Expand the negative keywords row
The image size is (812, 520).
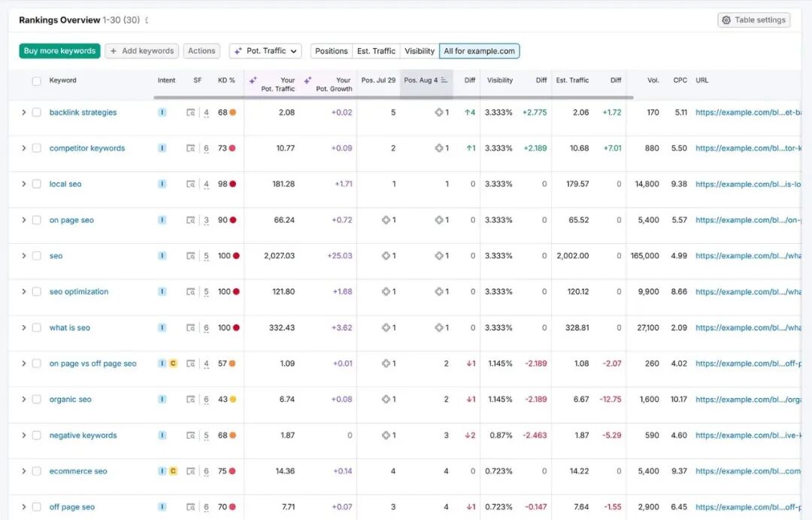24,436
